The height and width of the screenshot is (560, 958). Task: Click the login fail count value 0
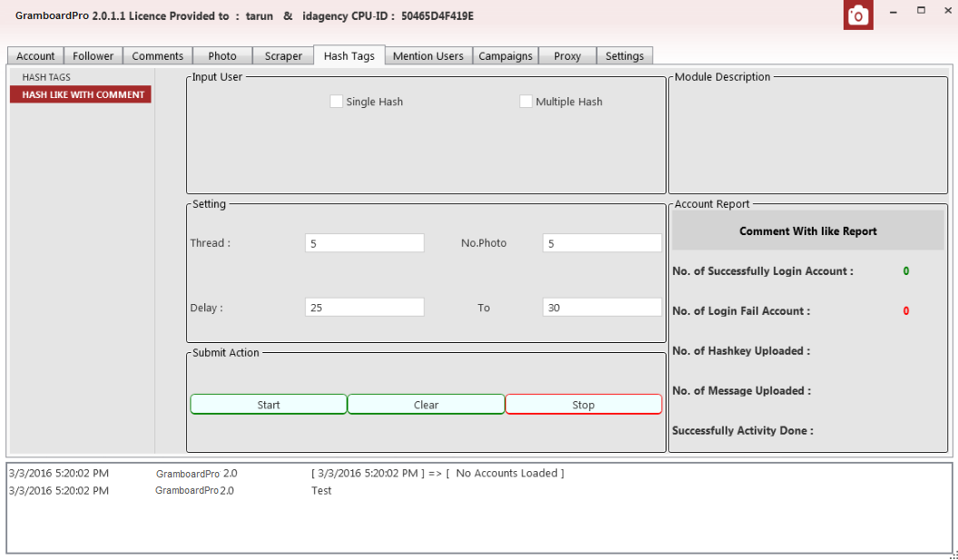[906, 310]
